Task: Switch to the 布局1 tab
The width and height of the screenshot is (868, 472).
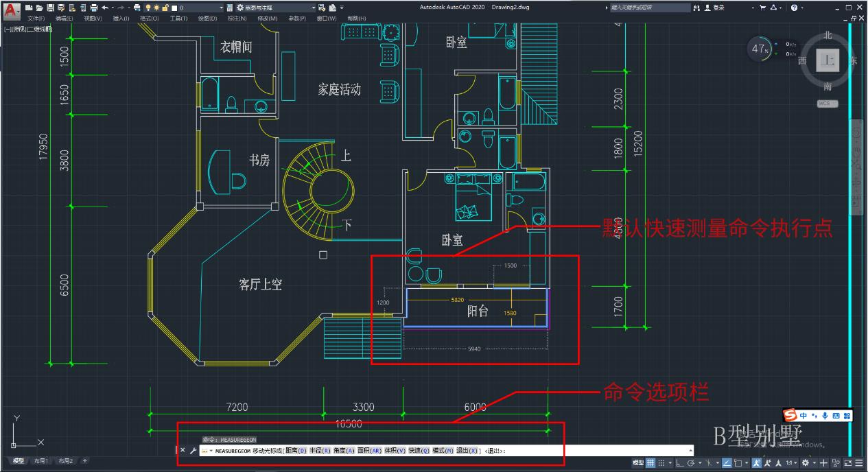Action: click(x=40, y=461)
